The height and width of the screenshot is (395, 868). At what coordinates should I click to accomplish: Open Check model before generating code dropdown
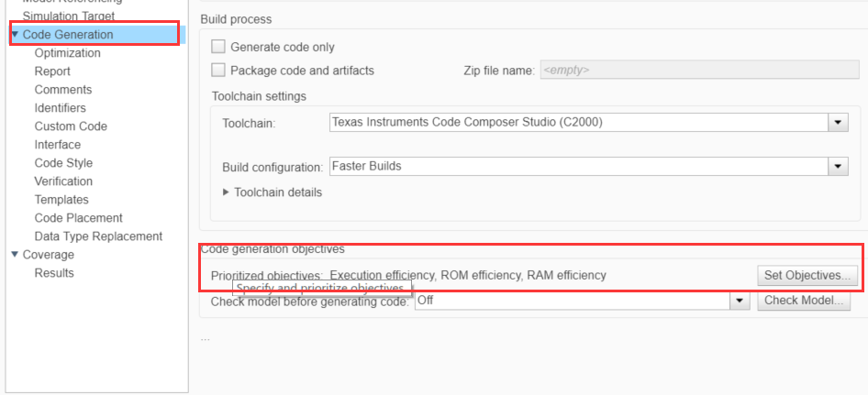(740, 301)
